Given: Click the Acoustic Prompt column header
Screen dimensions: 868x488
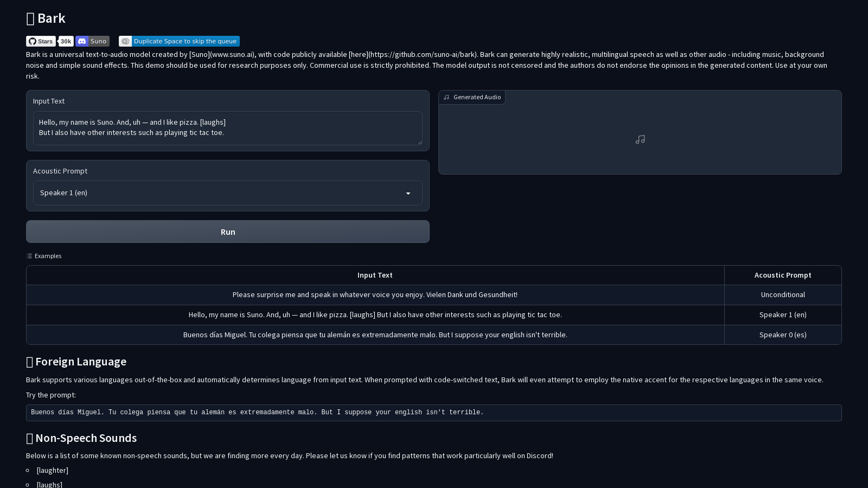Looking at the screenshot, I should pos(783,275).
